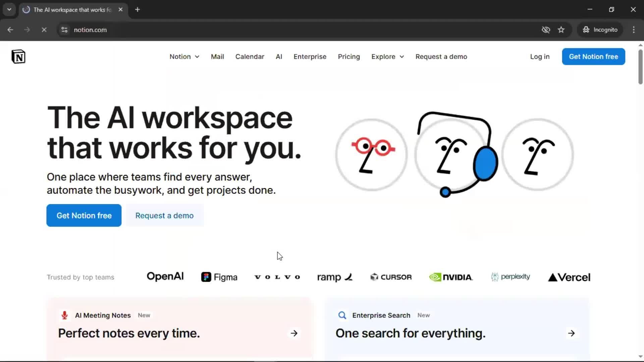Click the arrow on One search card
This screenshot has width=644, height=362.
point(572,333)
